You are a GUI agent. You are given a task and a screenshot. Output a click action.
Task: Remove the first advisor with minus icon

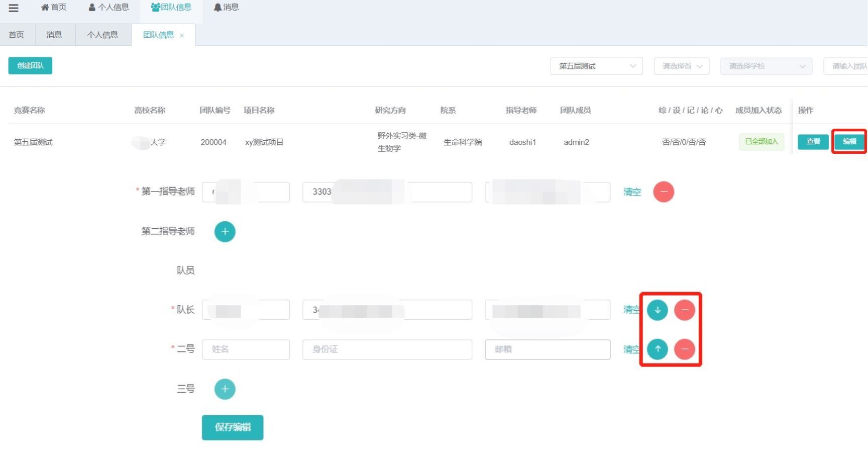(x=664, y=192)
